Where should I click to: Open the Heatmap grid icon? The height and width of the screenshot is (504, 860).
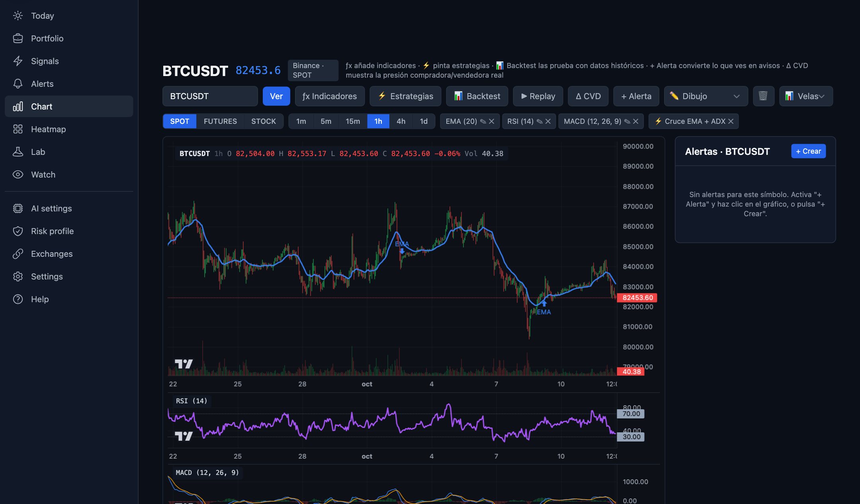point(18,129)
